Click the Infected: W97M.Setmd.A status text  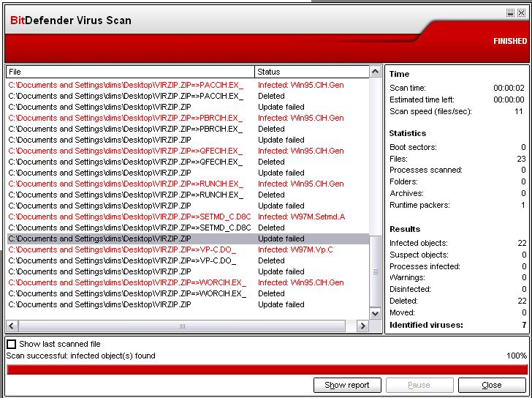302,217
